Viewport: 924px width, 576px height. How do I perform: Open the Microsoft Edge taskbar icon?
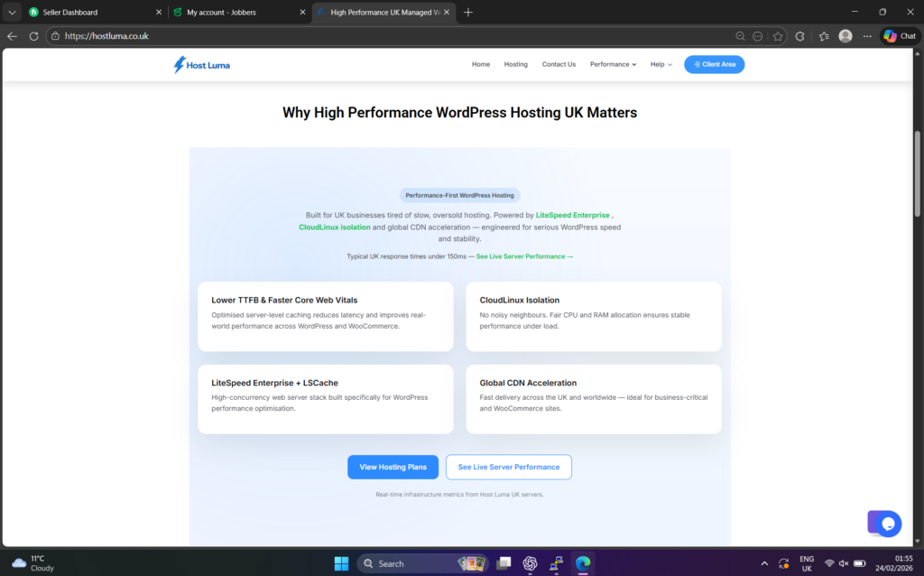[583, 563]
